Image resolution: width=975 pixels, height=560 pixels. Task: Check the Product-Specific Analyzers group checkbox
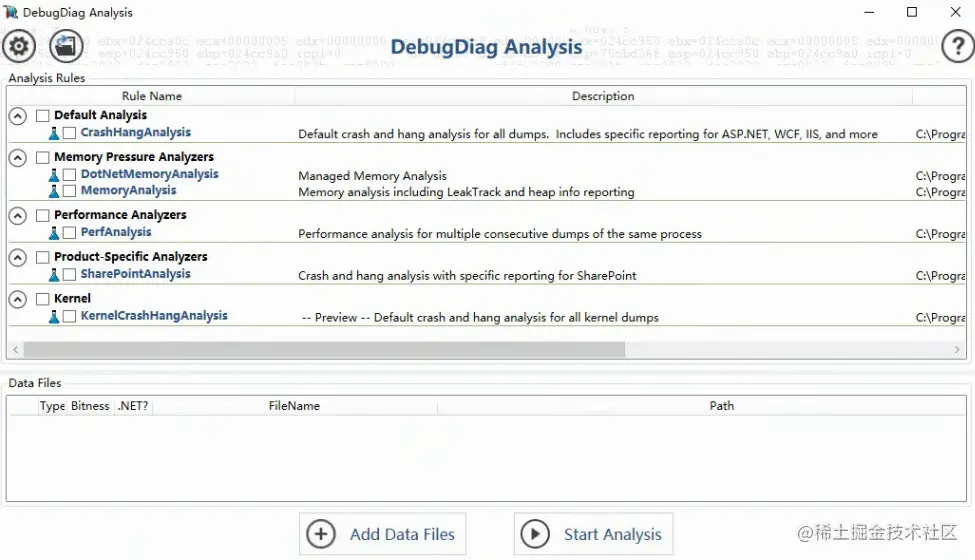[x=42, y=257]
